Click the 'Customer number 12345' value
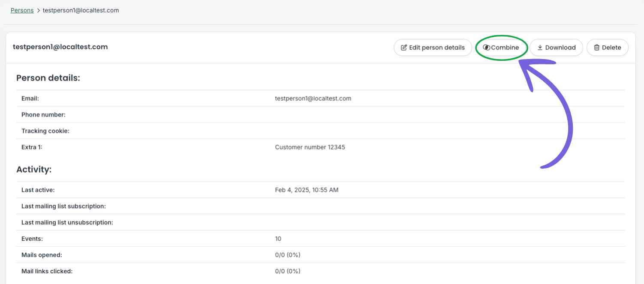Image resolution: width=644 pixels, height=284 pixels. (310, 147)
